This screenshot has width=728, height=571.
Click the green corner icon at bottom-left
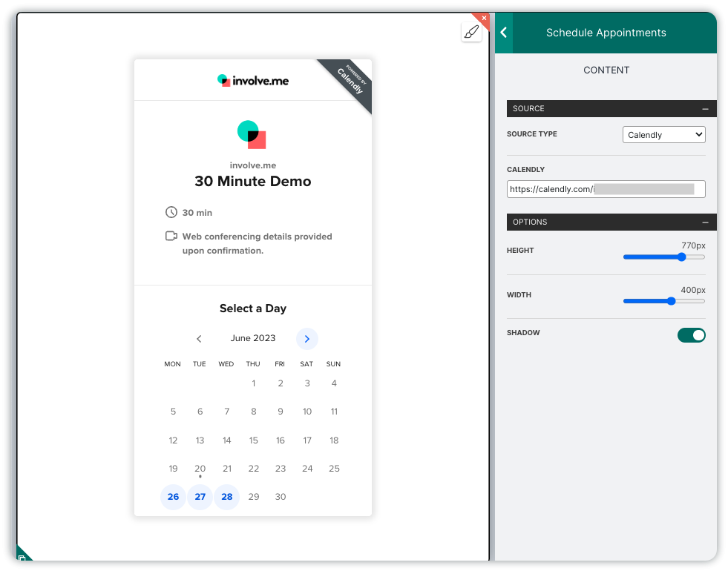pos(22,555)
